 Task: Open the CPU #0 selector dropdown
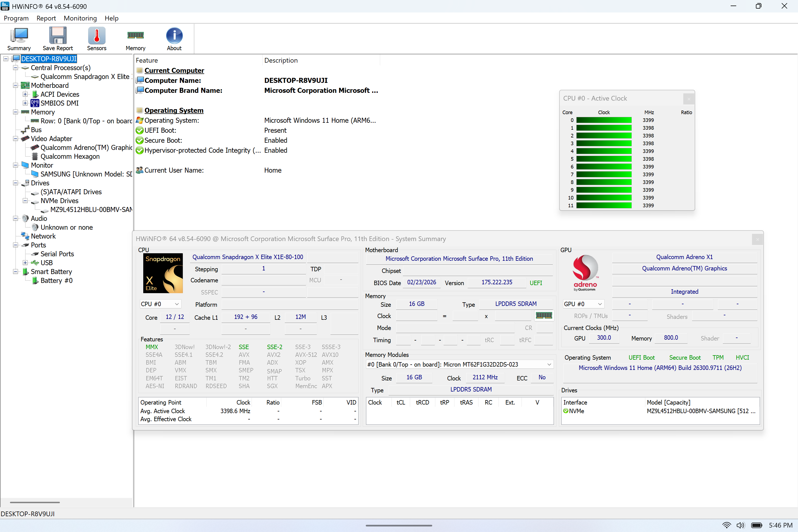160,304
